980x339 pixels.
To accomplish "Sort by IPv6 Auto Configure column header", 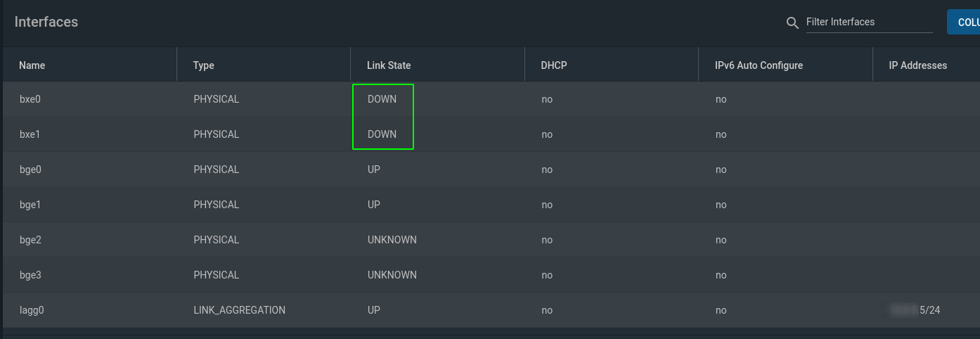I will 759,65.
